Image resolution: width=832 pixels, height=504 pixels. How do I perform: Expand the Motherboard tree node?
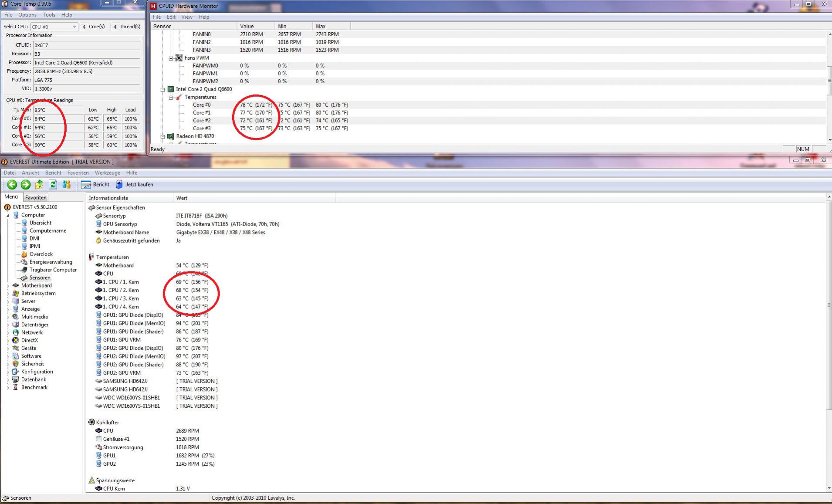(8, 286)
